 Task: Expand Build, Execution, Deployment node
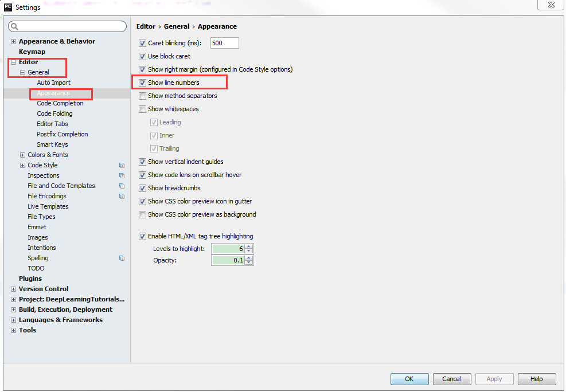click(x=13, y=310)
